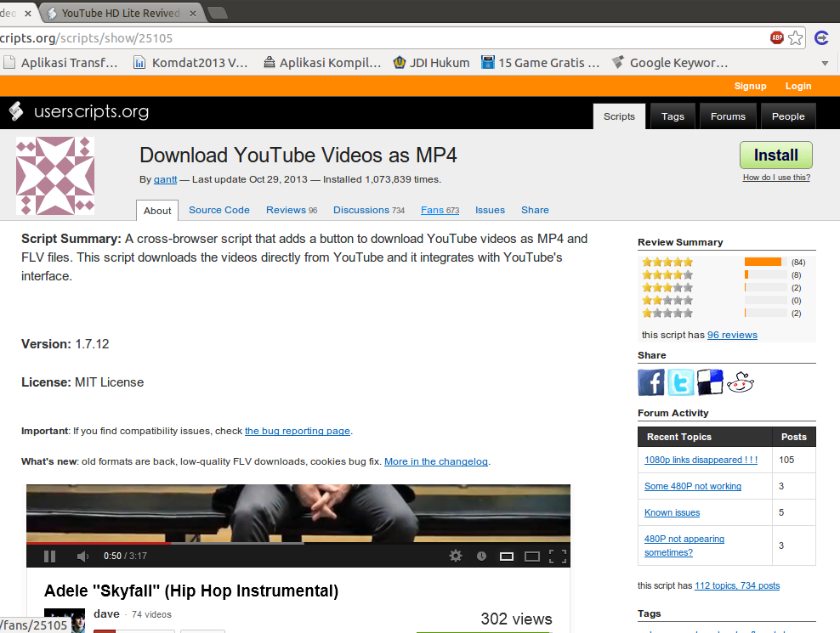Open the bug reporting page link

(x=298, y=431)
